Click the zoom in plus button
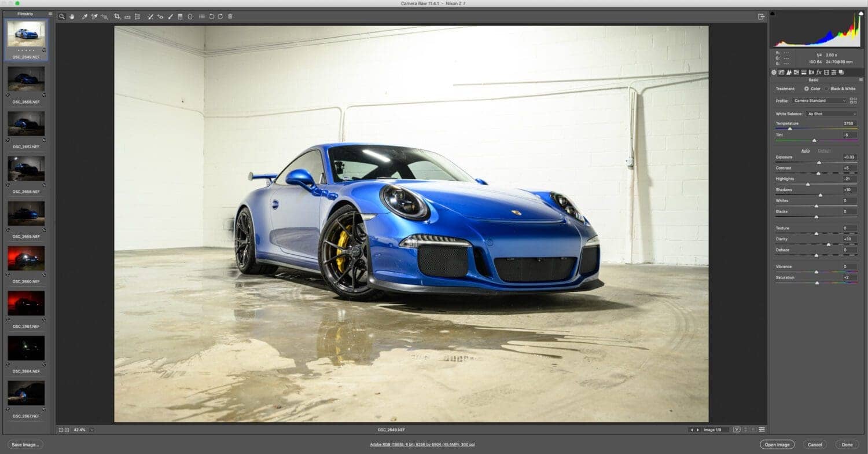This screenshot has height=454, width=868. 67,430
